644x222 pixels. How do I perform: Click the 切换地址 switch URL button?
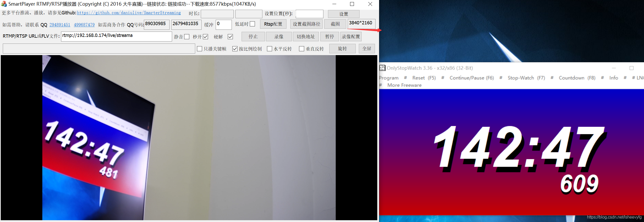(x=306, y=37)
